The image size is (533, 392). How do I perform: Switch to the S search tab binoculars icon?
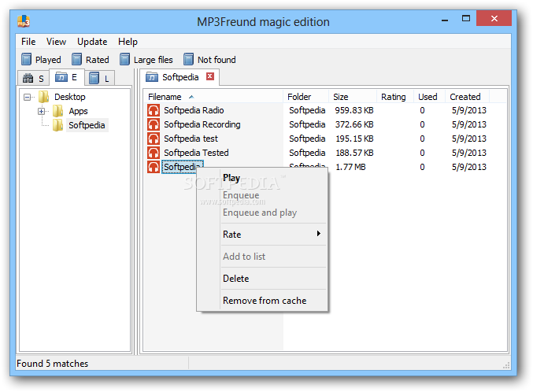(28, 78)
